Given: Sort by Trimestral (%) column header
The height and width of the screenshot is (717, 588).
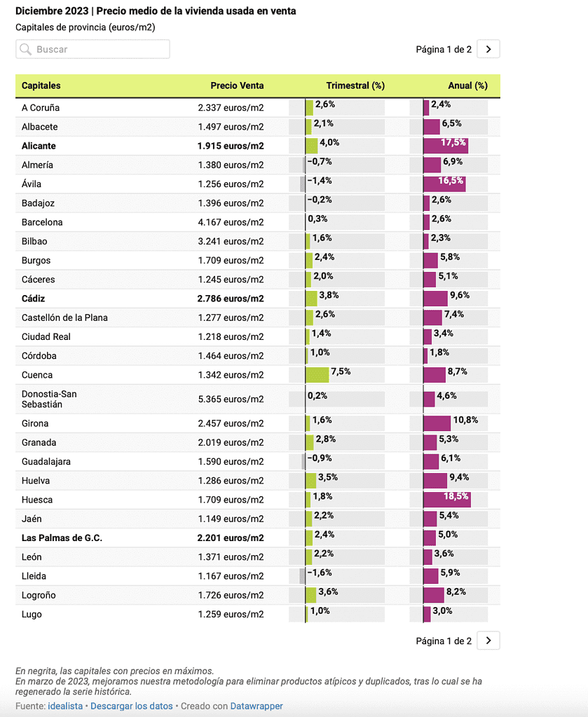Looking at the screenshot, I should tap(355, 86).
